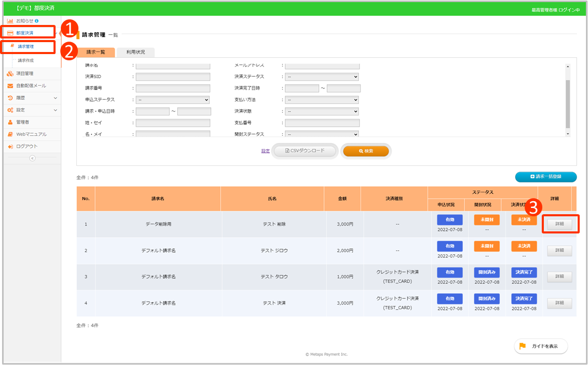The width and height of the screenshot is (588, 365).
Task: Open the 支払い方法 dropdown
Action: [x=322, y=100]
